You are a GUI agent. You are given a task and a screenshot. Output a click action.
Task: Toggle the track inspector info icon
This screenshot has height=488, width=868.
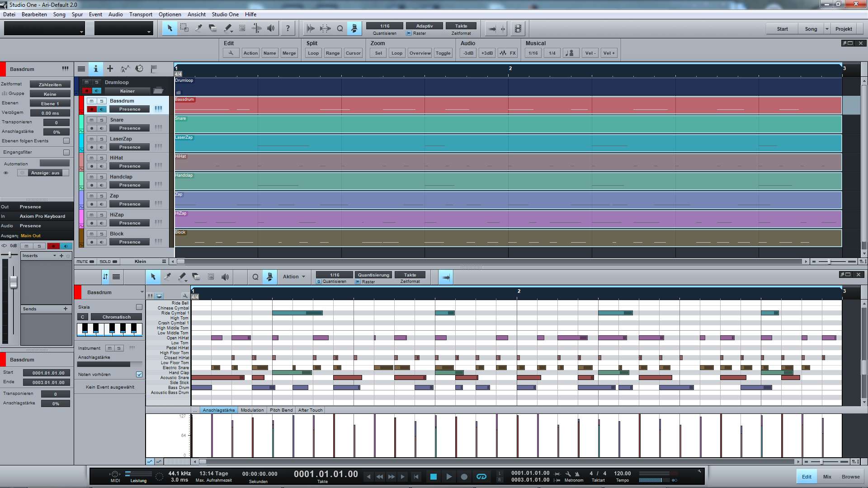point(96,69)
